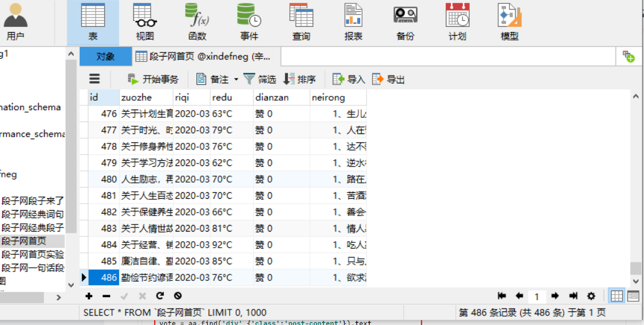Screen dimensions: 644x325
Task: Switch to form view
Action: tap(633, 296)
